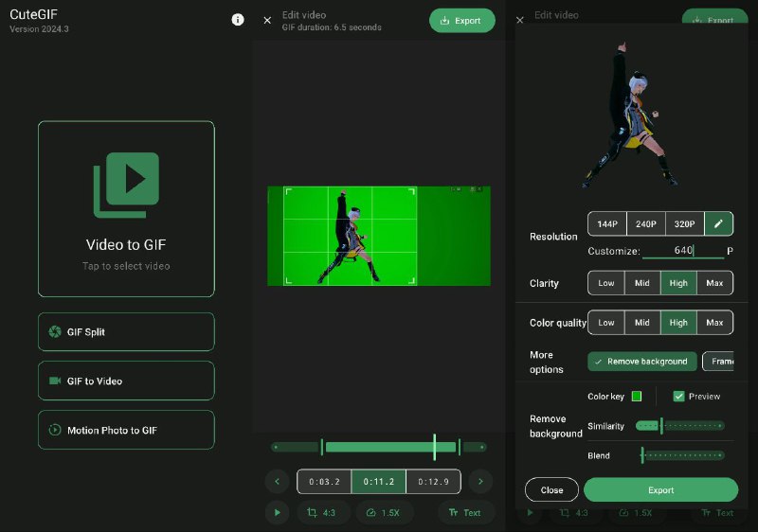
Task: Pick the green Color key swatch
Action: [637, 397]
